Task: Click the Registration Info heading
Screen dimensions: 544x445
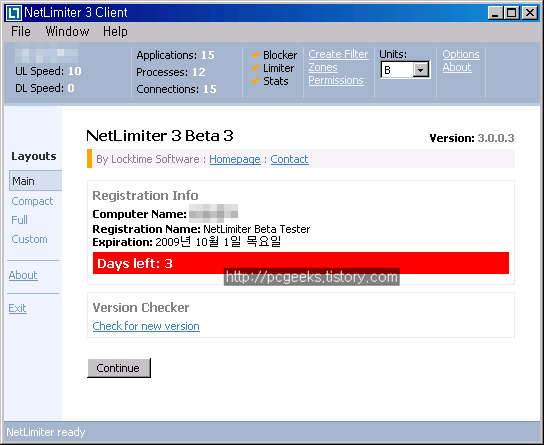Action: coord(145,196)
